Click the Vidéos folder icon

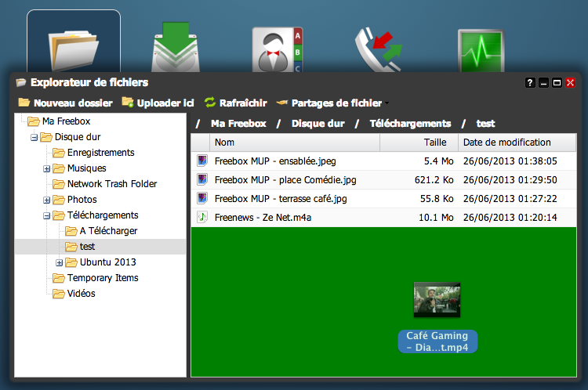59,294
